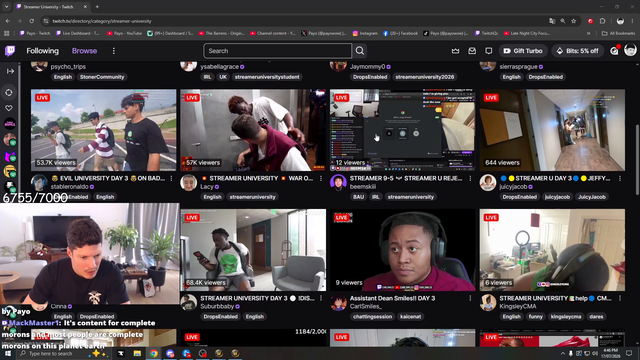The width and height of the screenshot is (640, 360).
Task: Open File Explorer from the taskbar
Action: click(x=137, y=353)
